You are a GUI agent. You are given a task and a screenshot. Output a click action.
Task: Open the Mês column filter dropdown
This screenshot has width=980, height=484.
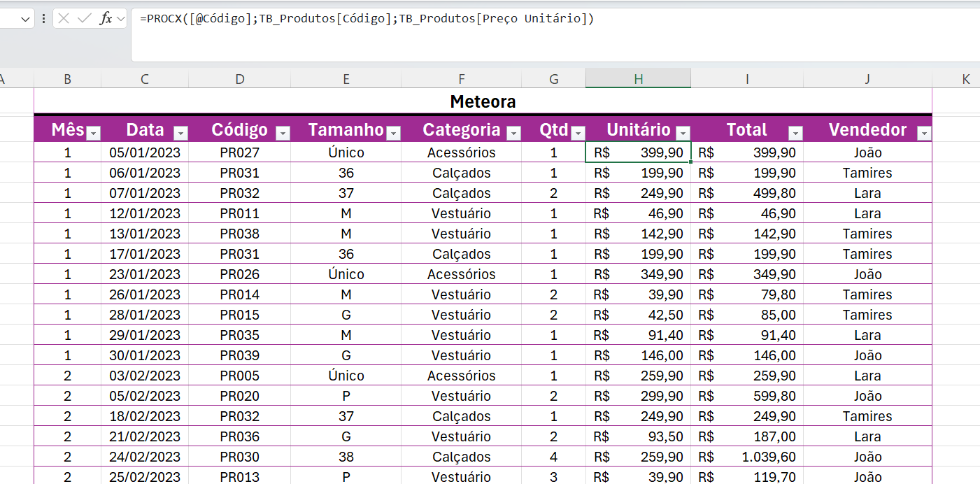click(x=92, y=133)
